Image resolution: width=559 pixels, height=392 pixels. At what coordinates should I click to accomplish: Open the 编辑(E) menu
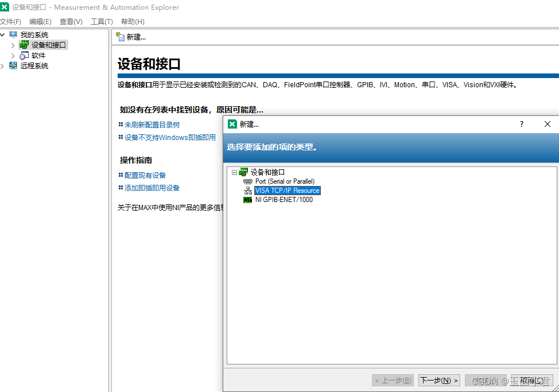pyautogui.click(x=40, y=22)
